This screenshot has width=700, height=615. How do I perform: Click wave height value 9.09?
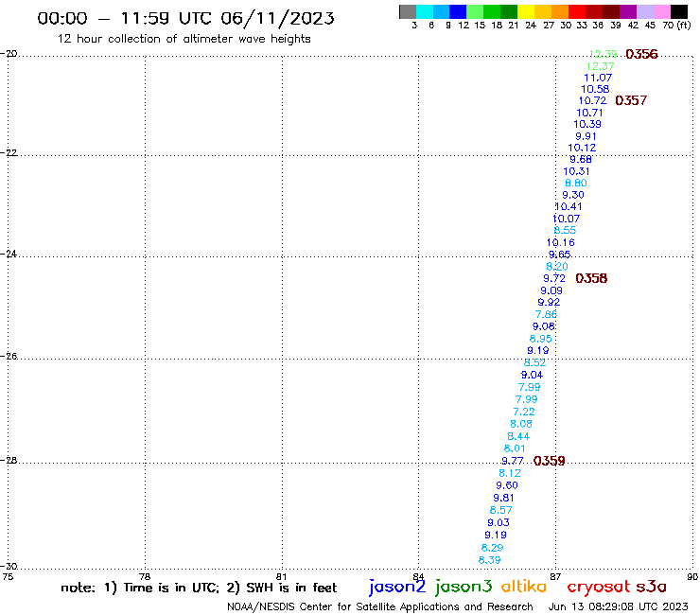[x=551, y=290]
